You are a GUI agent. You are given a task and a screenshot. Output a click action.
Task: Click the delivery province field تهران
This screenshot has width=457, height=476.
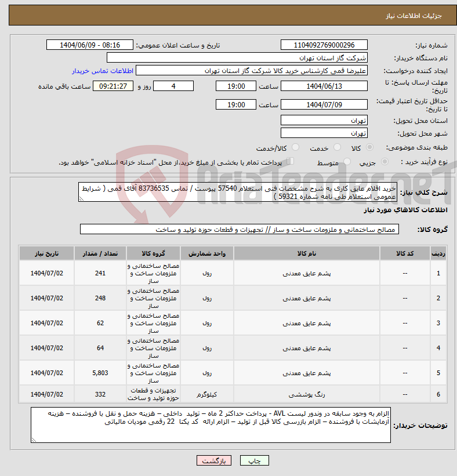324,120
